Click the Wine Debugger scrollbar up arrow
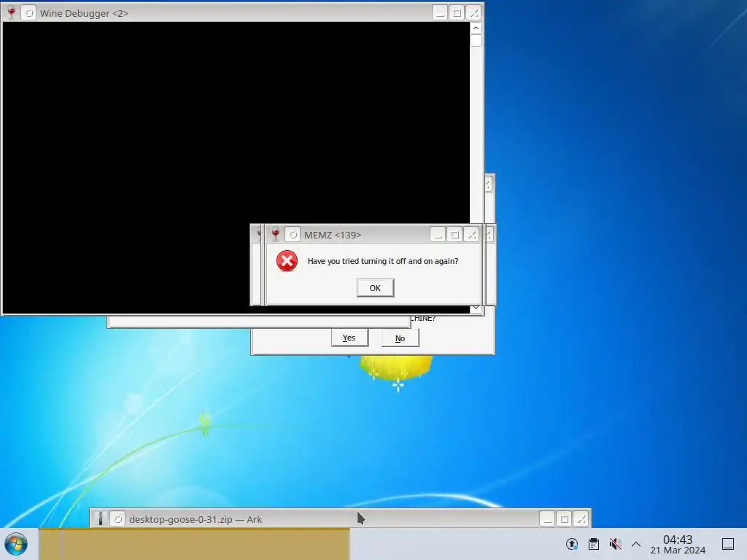The height and width of the screenshot is (560, 747). pos(476,28)
